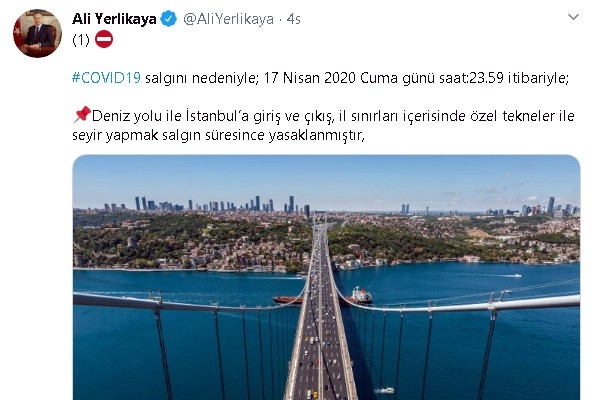
Task: Open the tweet via the 4s timestamp
Action: tap(294, 19)
